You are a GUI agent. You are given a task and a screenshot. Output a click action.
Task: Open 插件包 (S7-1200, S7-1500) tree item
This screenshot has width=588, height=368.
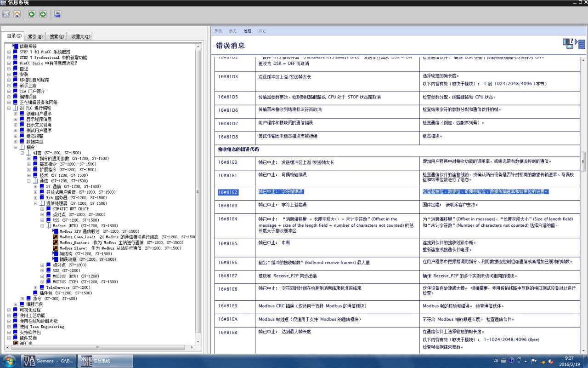point(66,293)
